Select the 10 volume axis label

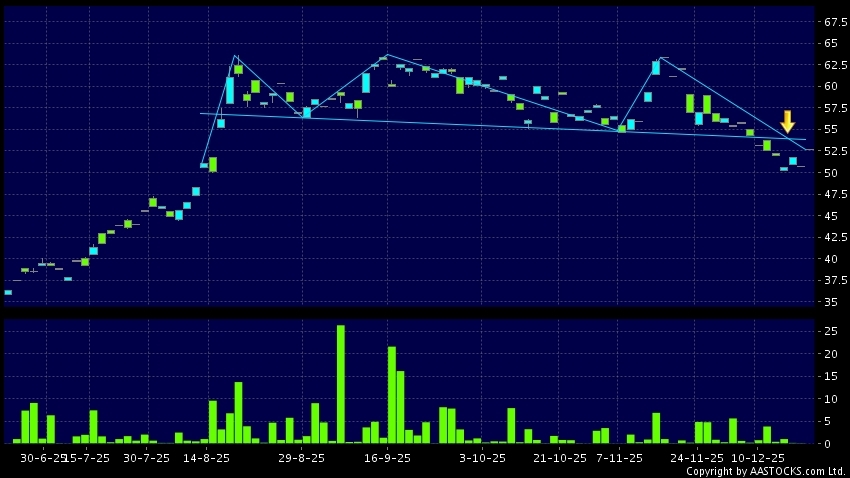coord(831,398)
